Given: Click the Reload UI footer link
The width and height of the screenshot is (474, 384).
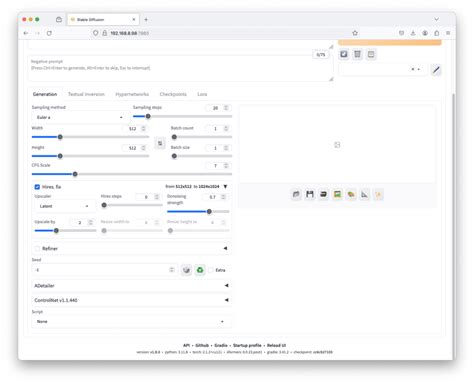Looking at the screenshot, I should coord(276,345).
